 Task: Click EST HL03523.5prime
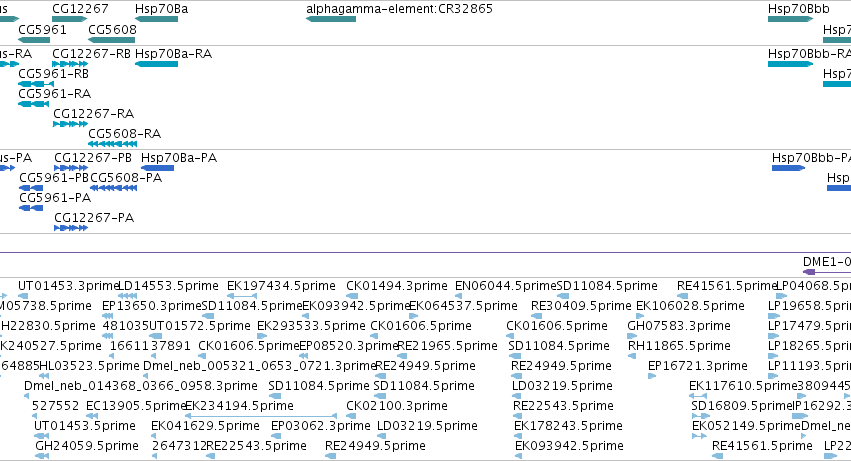pos(90,366)
